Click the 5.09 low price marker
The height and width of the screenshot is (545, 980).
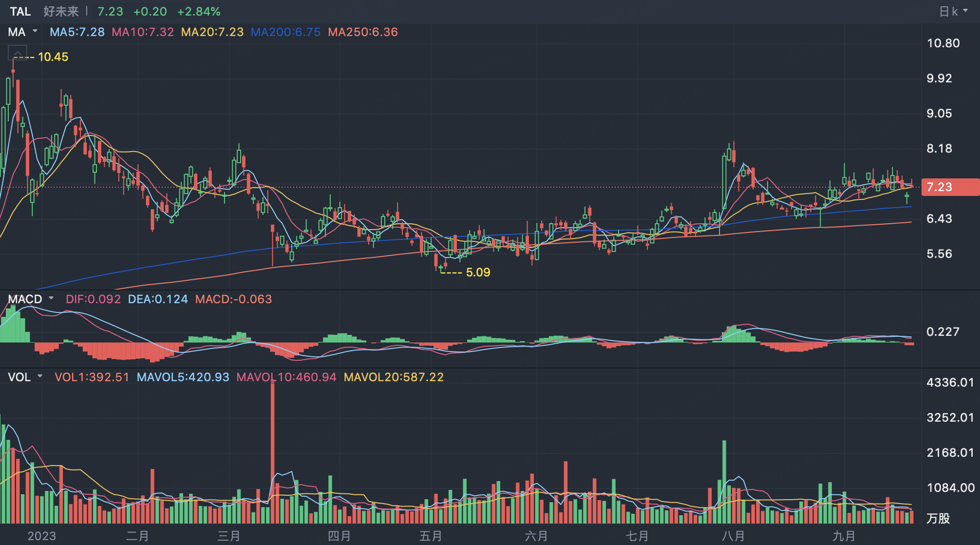pos(478,272)
